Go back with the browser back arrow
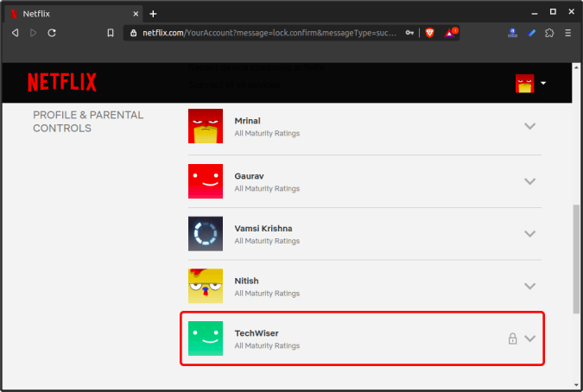This screenshot has height=392, width=583. click(x=15, y=33)
